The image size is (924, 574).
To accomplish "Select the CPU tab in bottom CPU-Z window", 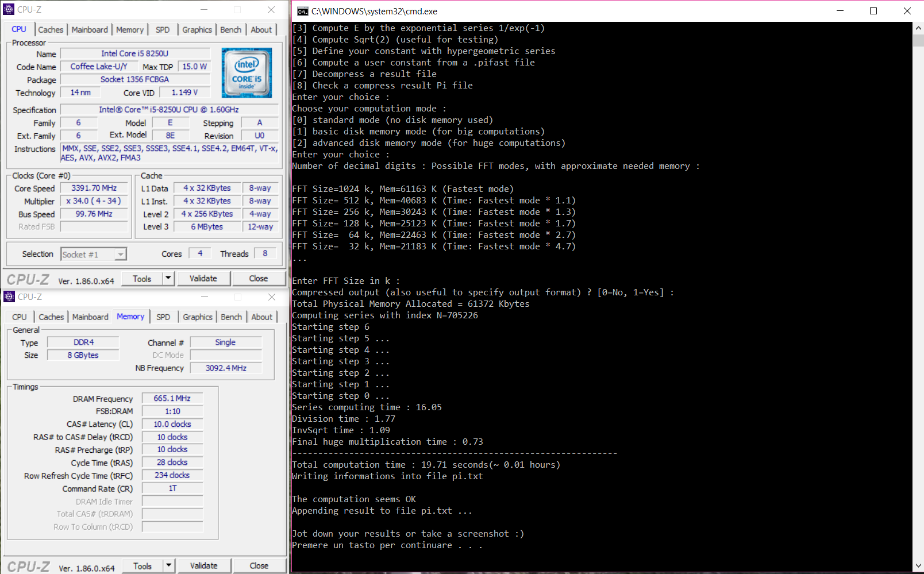I will pos(20,317).
